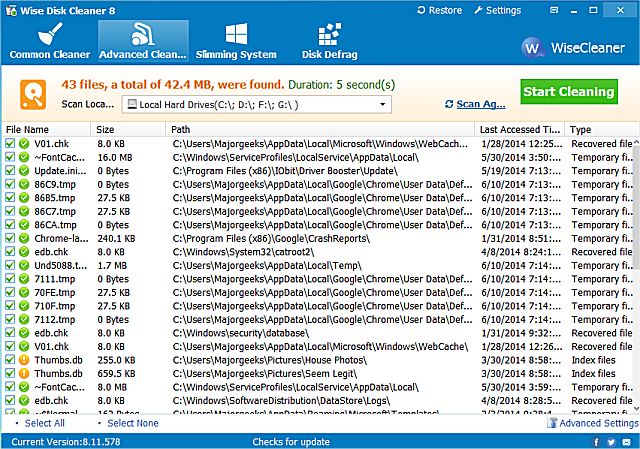This screenshot has height=449, width=640.
Task: Click the feedback chat icon in title bar
Action: coord(554,10)
